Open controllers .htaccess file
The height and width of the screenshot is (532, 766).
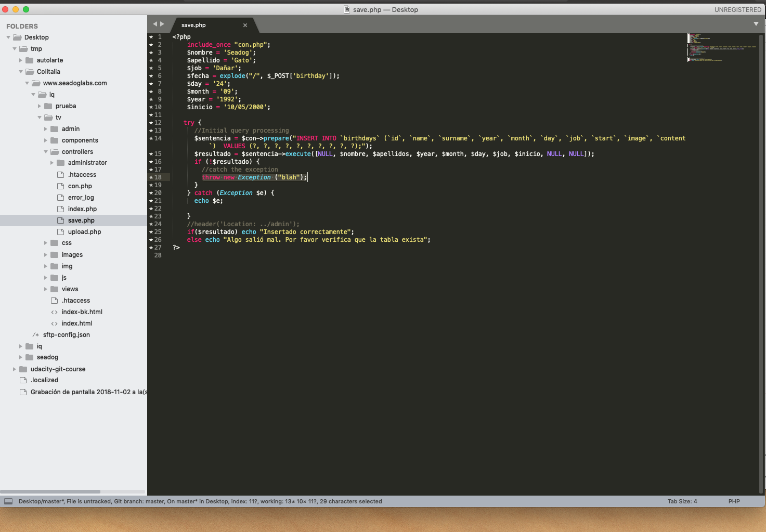(82, 175)
